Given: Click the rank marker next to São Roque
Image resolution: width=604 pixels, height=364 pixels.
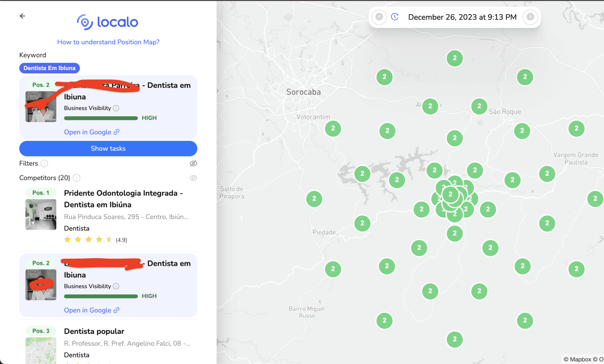Looking at the screenshot, I should 479,106.
